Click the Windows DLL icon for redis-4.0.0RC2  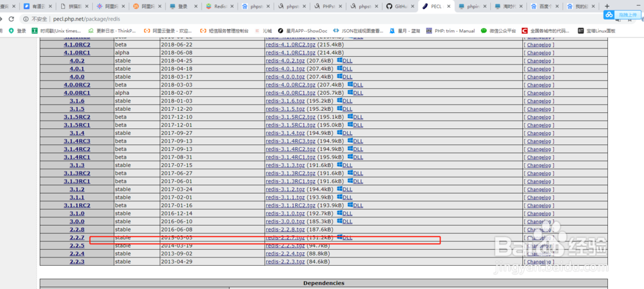click(x=350, y=85)
